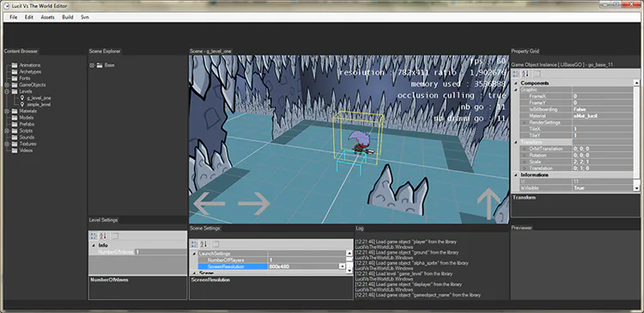The height and width of the screenshot is (313, 644).
Task: Click Alphabetical sort icon in Property Grid
Action: coord(525,74)
